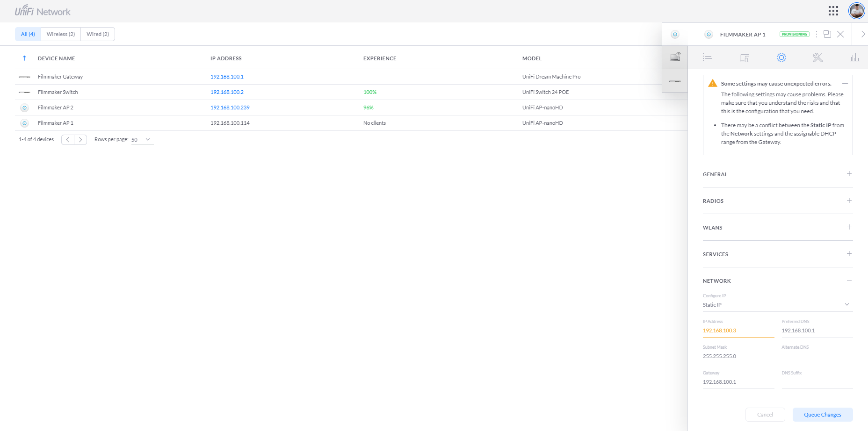Image resolution: width=868 pixels, height=431 pixels.
Task: Open the device Statistics chart tab
Action: (855, 57)
